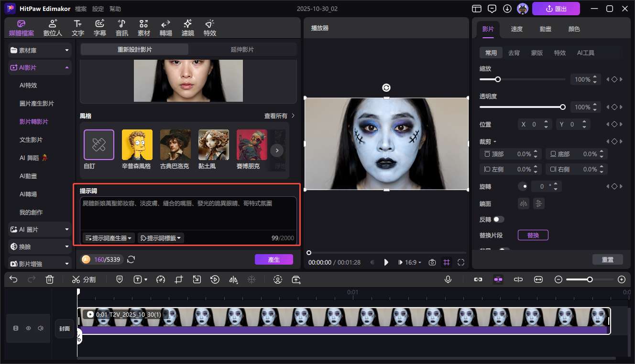Select the crop tool in timeline toolbar
This screenshot has width=635, height=364.
tap(179, 279)
